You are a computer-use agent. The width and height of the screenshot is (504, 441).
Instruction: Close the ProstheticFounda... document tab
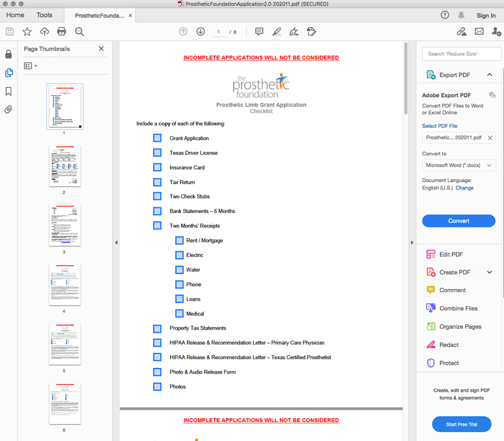[x=130, y=15]
